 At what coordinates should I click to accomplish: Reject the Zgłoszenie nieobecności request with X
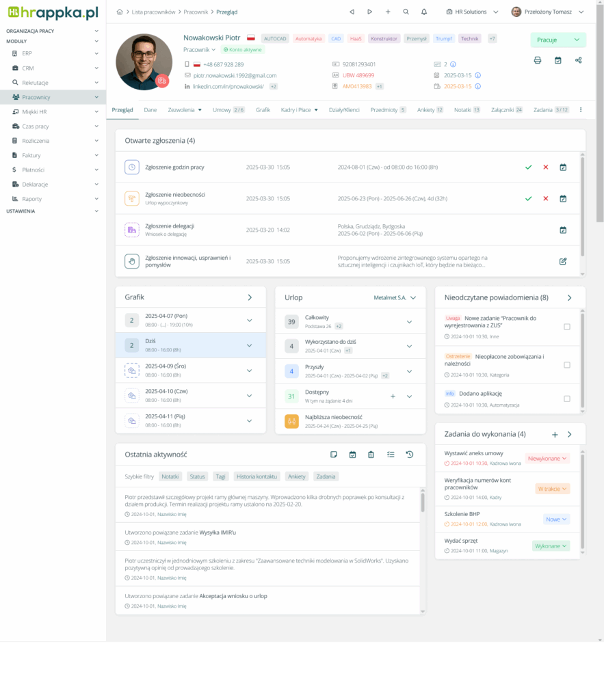545,198
